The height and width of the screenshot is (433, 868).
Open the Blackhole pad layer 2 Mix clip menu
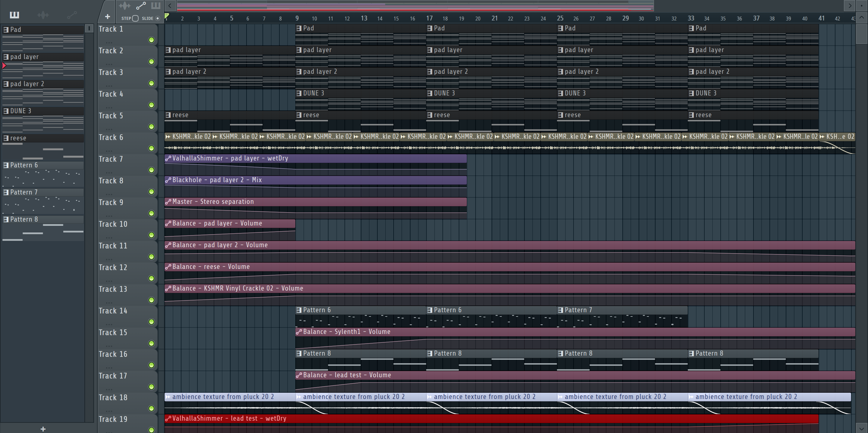[x=168, y=180]
